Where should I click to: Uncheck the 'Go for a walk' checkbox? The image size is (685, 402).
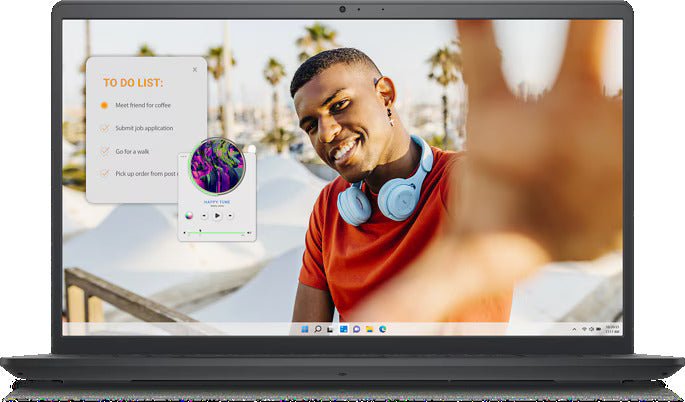pyautogui.click(x=104, y=151)
